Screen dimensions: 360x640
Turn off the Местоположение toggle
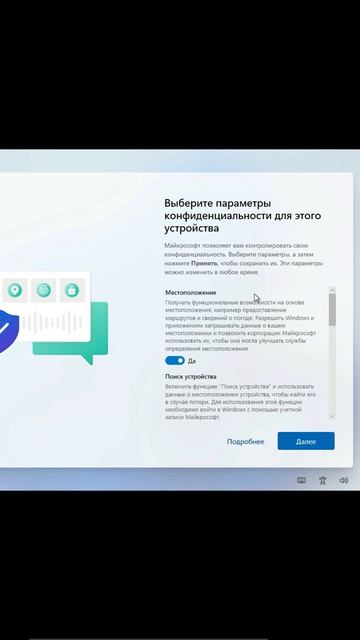(x=175, y=360)
